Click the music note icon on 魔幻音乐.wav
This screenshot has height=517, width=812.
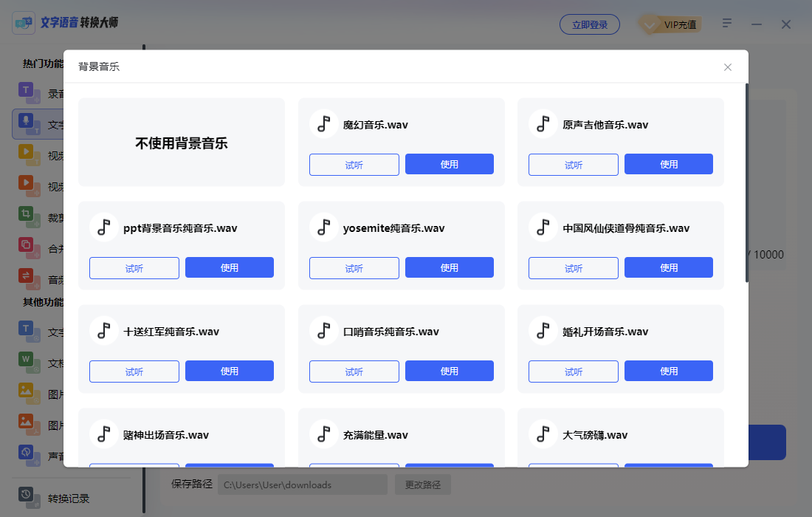(x=324, y=124)
